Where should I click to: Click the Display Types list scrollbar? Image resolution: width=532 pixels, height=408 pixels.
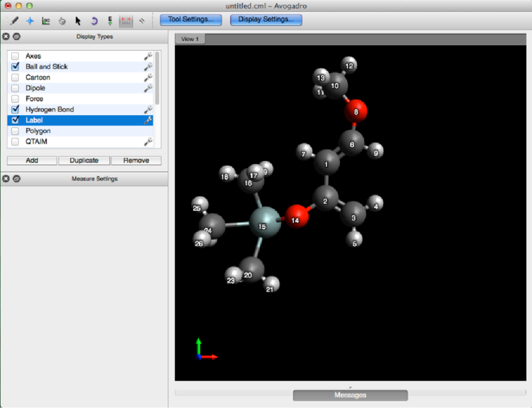tap(157, 77)
